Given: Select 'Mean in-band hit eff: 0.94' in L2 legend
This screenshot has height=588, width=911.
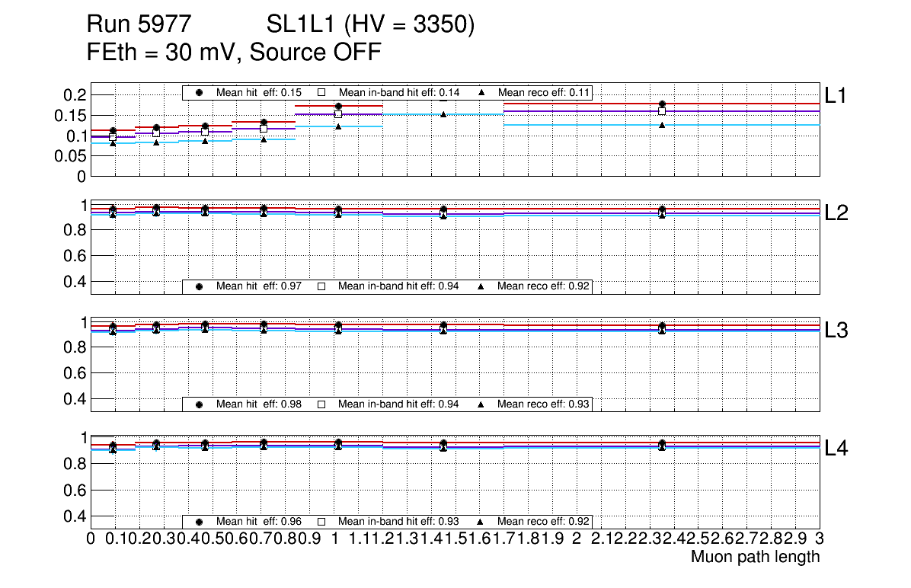Looking at the screenshot, I should [398, 286].
